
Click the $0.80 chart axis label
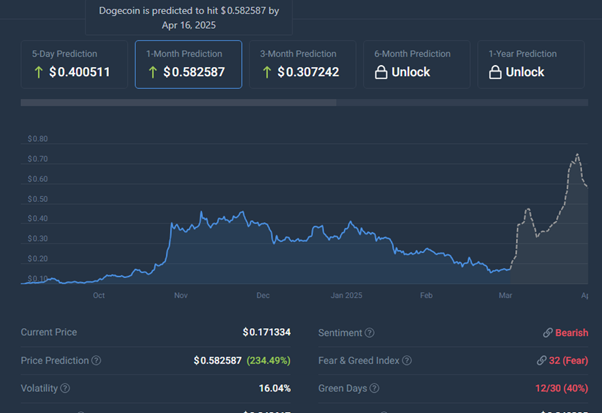[x=38, y=139]
